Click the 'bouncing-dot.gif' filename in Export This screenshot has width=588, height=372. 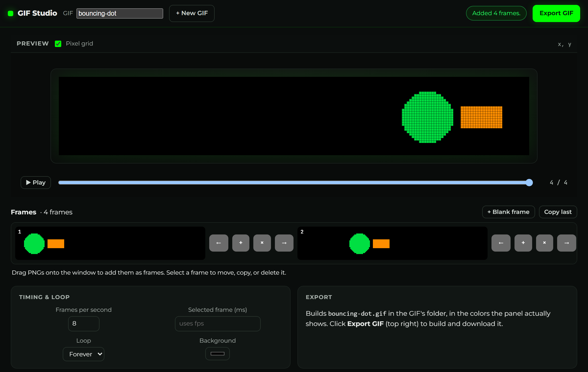point(357,314)
